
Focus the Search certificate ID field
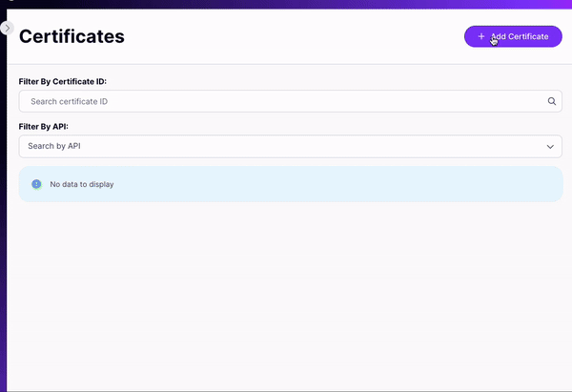[143, 101]
